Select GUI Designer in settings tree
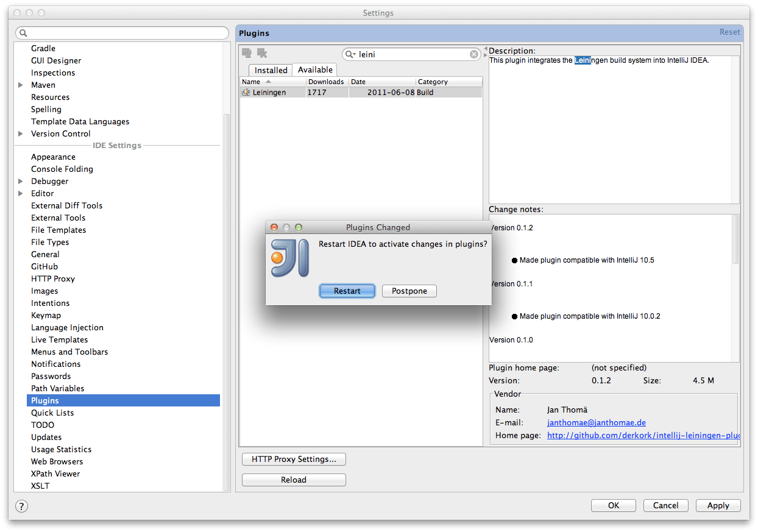 (x=56, y=60)
